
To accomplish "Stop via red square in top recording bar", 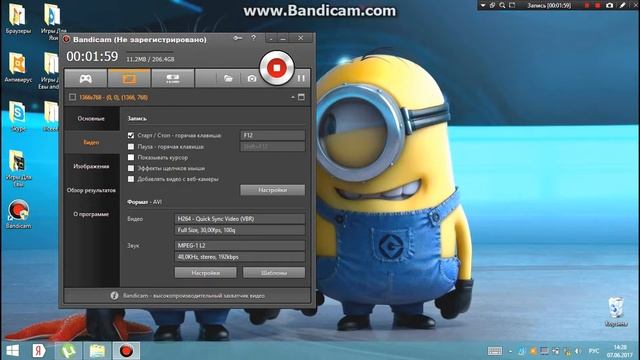I will click(598, 5).
